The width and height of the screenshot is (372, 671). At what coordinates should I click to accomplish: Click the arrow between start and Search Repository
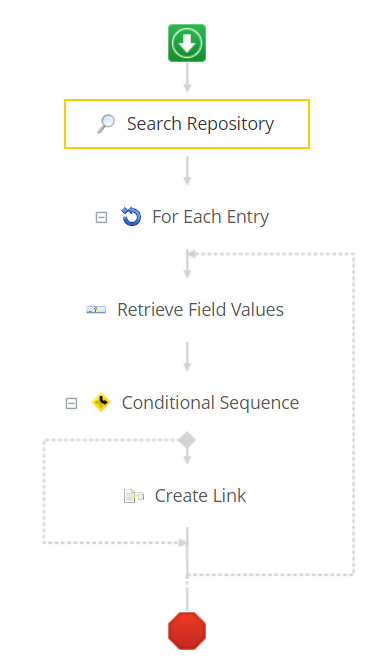[x=187, y=78]
